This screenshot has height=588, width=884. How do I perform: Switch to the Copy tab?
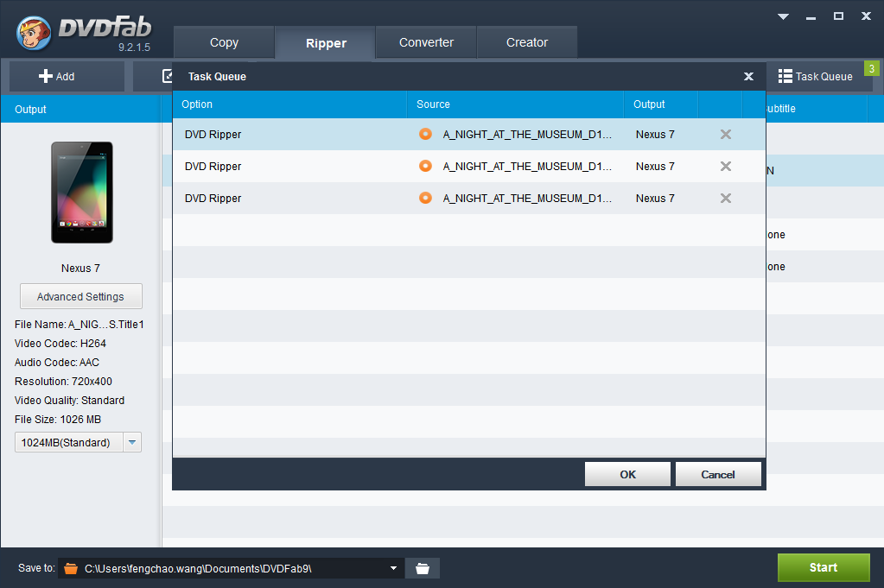(x=224, y=42)
